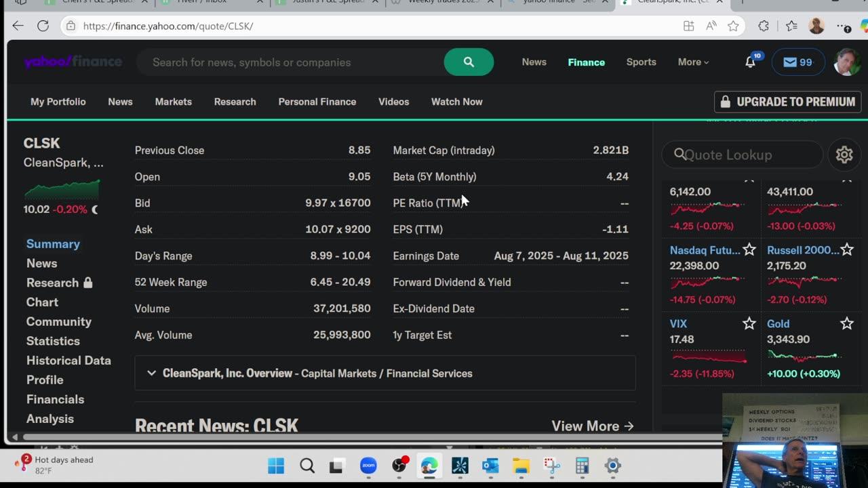Image resolution: width=868 pixels, height=488 pixels.
Task: Open Profile in the sidebar
Action: [45, 380]
